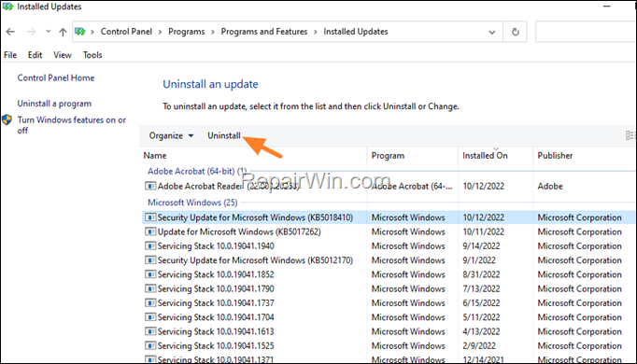This screenshot has height=364, width=637.
Task: Sort by Publisher column header
Action: point(555,156)
